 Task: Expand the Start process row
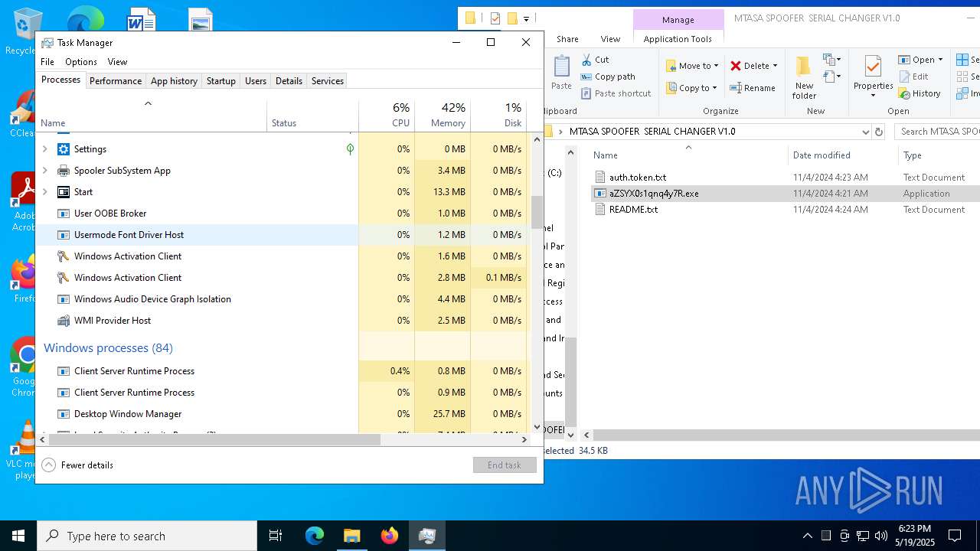pos(44,192)
